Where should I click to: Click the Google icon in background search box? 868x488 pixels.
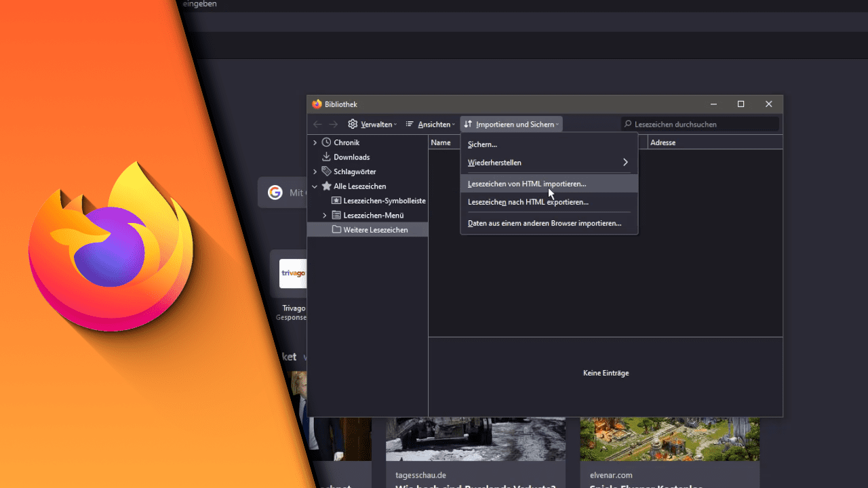[275, 192]
